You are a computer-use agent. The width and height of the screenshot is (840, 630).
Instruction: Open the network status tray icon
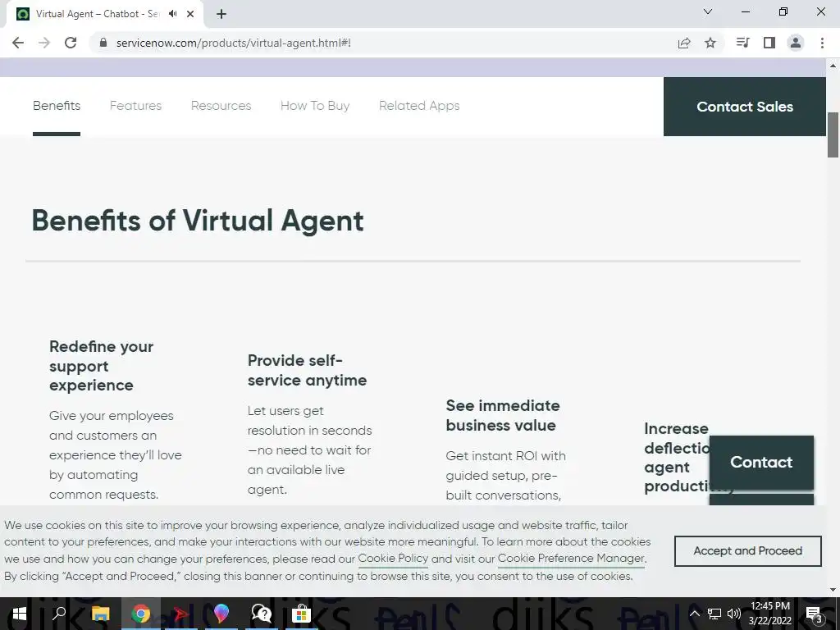(714, 614)
